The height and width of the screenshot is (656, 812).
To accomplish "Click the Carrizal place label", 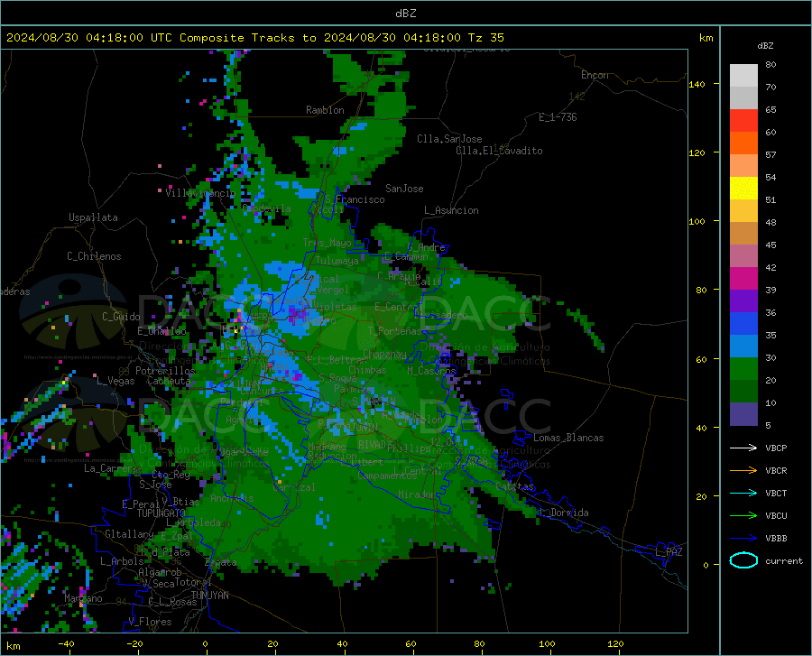I will 293,487.
